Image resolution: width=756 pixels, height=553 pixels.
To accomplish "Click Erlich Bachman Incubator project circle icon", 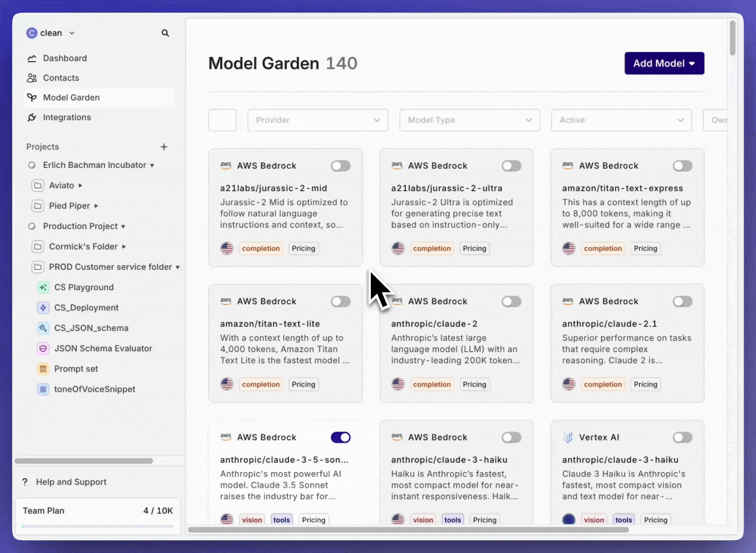I will (x=32, y=165).
